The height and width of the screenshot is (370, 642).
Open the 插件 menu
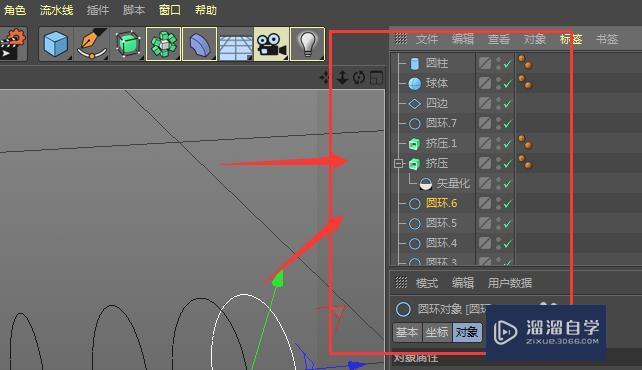click(98, 10)
